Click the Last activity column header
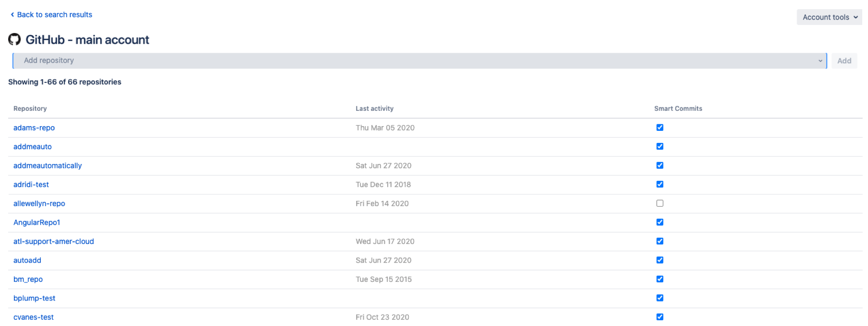 [x=374, y=109]
